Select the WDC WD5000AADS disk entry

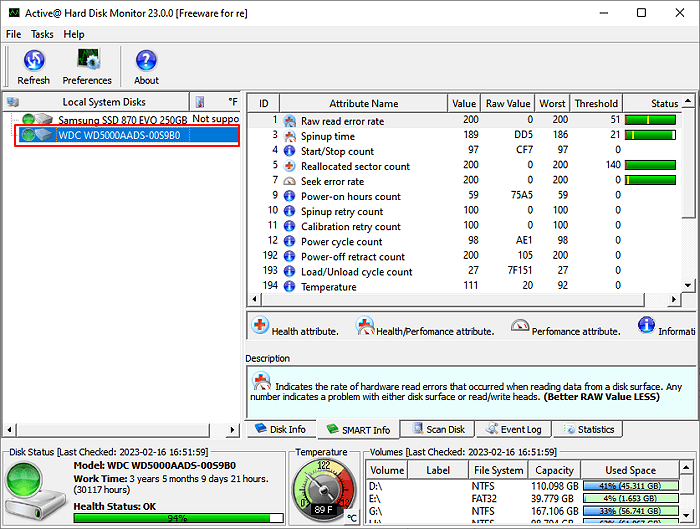pyautogui.click(x=118, y=135)
